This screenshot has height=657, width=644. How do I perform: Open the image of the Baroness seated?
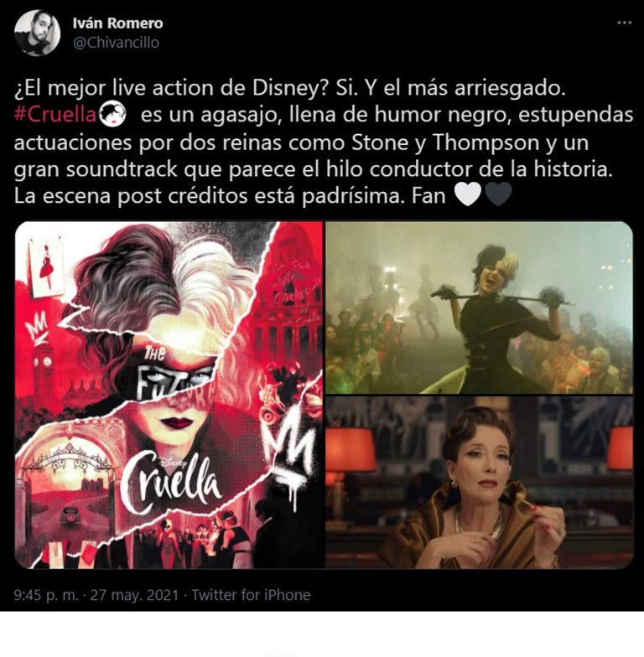click(479, 483)
